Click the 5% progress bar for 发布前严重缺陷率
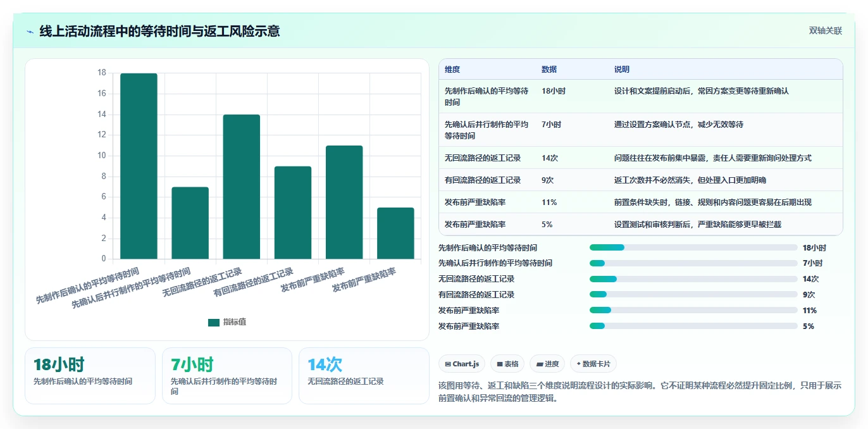The height and width of the screenshot is (429, 868). (x=693, y=326)
